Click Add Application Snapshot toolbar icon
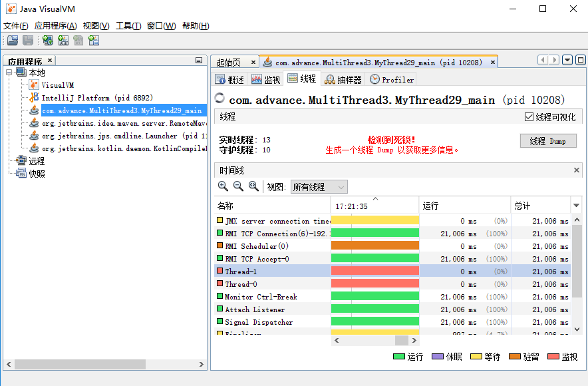Viewport: 588px width, 386px height. 94,40
